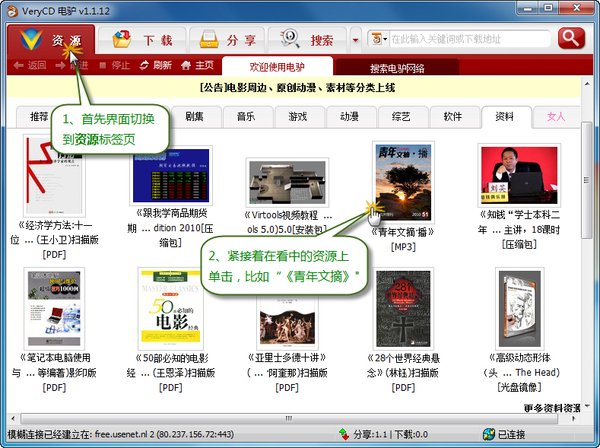Click the 刷新 refresh button
The height and width of the screenshot is (448, 600).
[x=156, y=65]
